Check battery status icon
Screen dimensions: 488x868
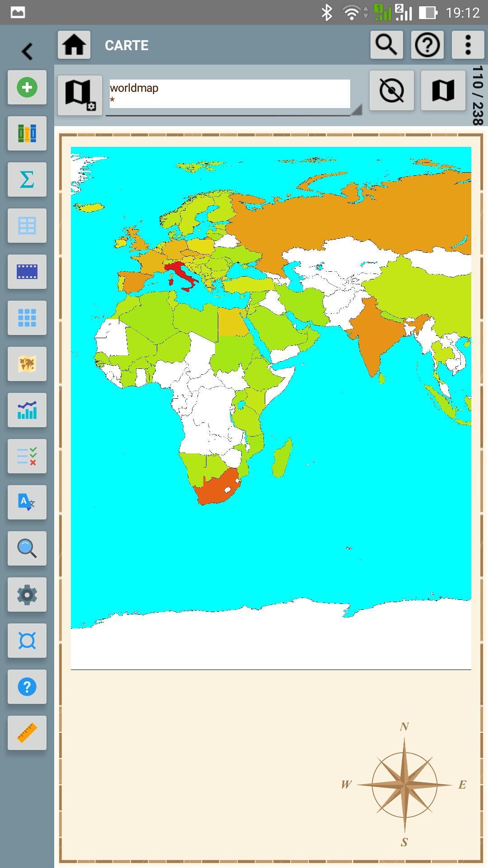(428, 13)
